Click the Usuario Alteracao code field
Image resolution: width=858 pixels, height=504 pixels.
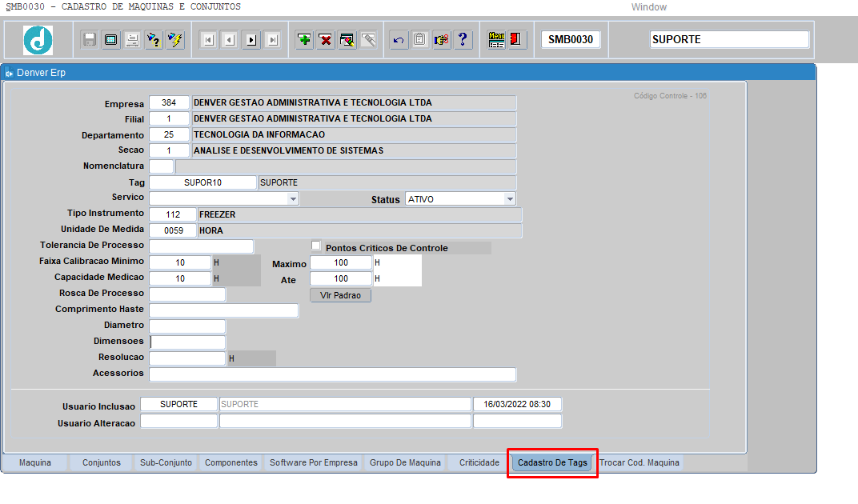[179, 421]
